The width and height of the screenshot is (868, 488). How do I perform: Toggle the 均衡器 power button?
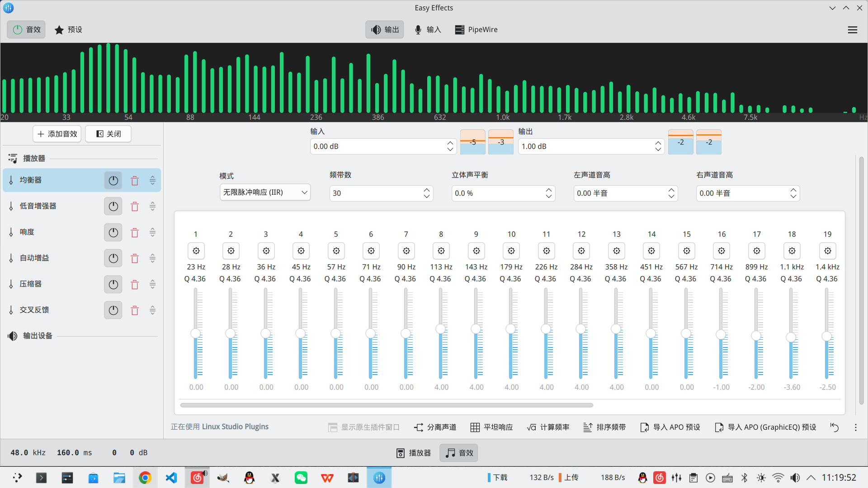[113, 180]
